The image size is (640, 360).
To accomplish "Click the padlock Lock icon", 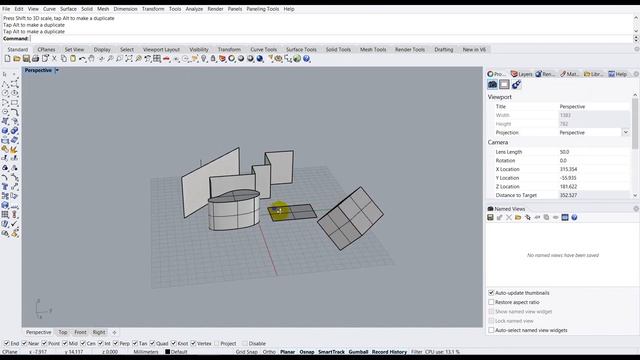I will (x=213, y=59).
